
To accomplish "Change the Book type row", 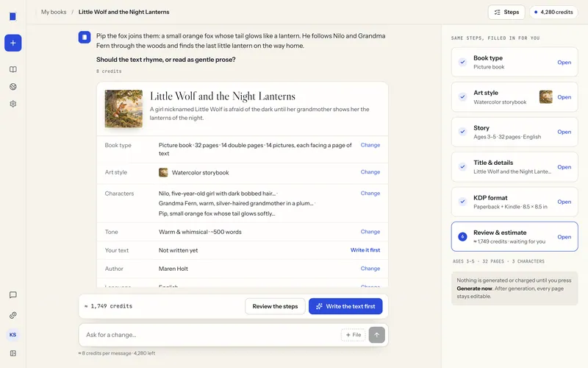I will pos(370,145).
